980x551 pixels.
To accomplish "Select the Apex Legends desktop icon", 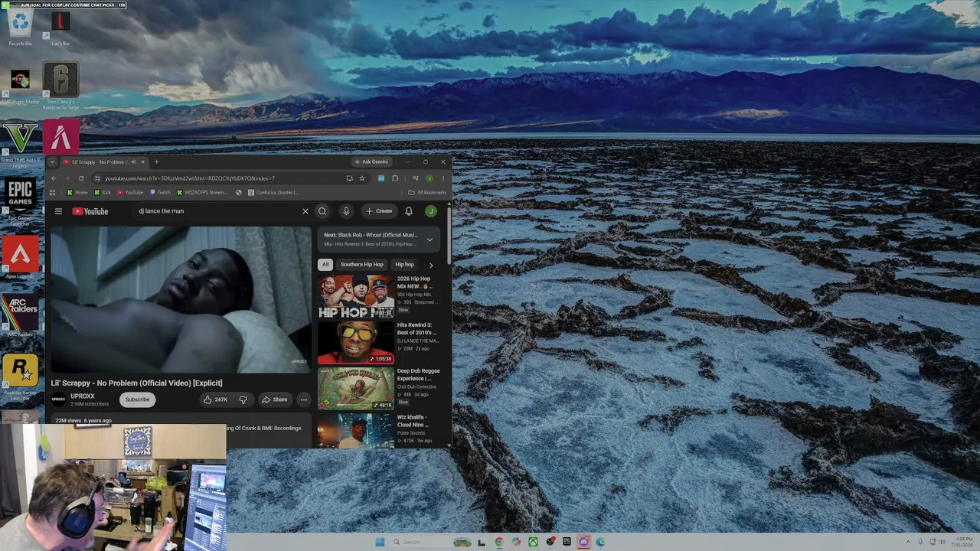I will (20, 259).
